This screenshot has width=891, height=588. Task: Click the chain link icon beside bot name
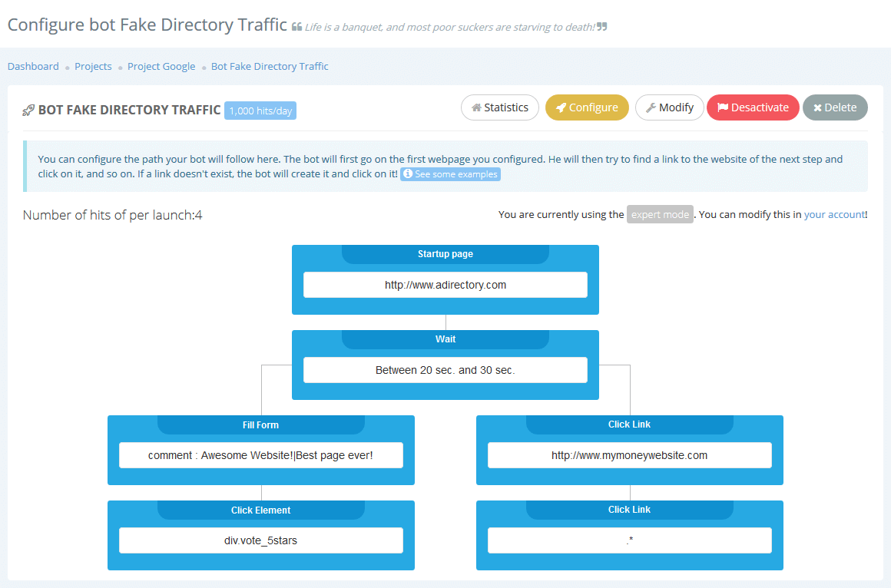28,110
